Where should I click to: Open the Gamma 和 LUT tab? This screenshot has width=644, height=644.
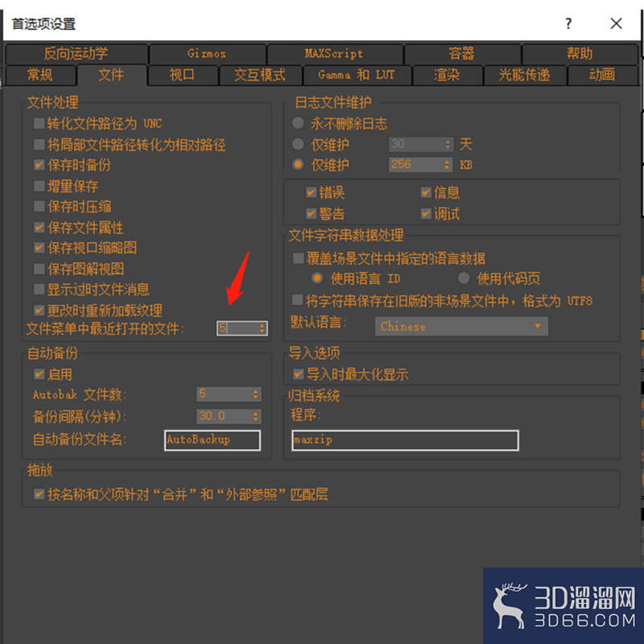[x=357, y=75]
